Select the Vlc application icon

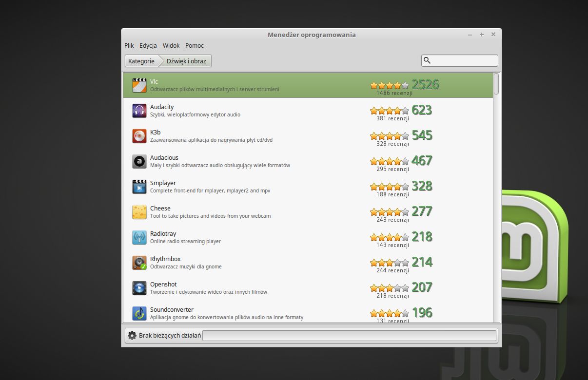139,85
